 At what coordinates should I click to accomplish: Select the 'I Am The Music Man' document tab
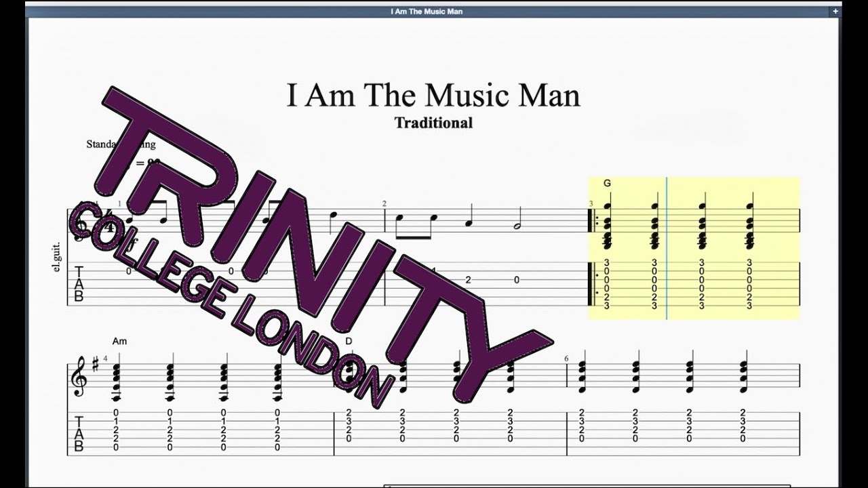[427, 12]
